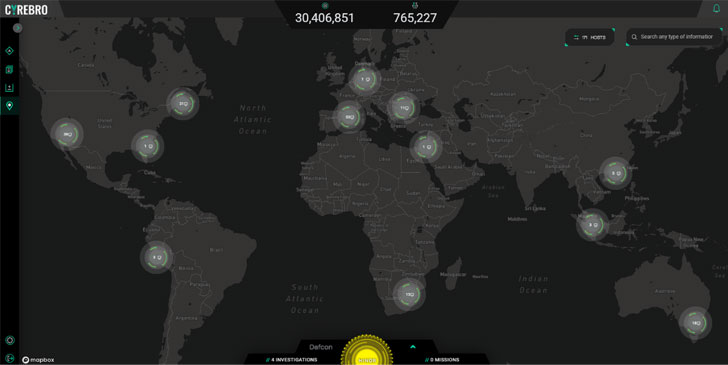Select the map location pin icon in sidebar
Screen dimensions: 728x365
click(9, 106)
